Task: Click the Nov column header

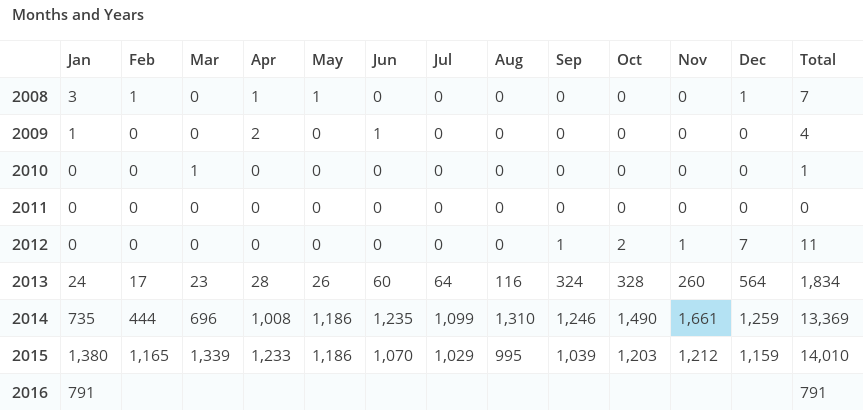Action: [692, 60]
